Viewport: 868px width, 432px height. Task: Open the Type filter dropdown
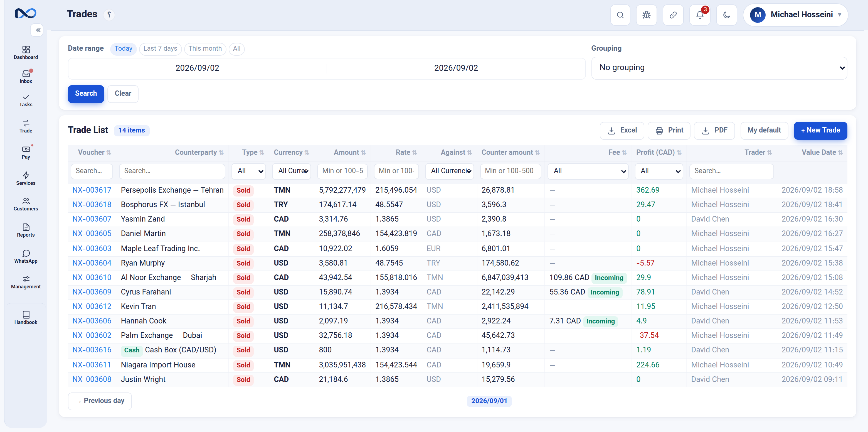(249, 171)
